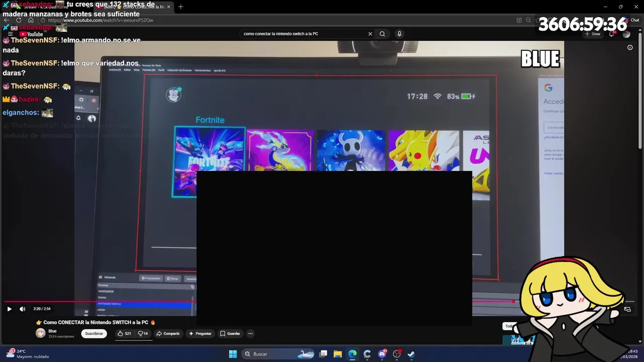Close the Como CONECTAR browser tab

(x=169, y=7)
